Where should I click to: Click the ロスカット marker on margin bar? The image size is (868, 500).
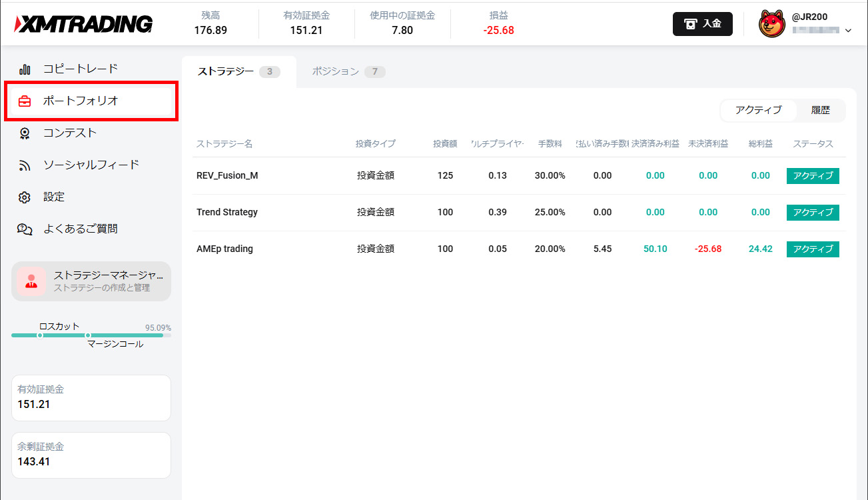[40, 335]
